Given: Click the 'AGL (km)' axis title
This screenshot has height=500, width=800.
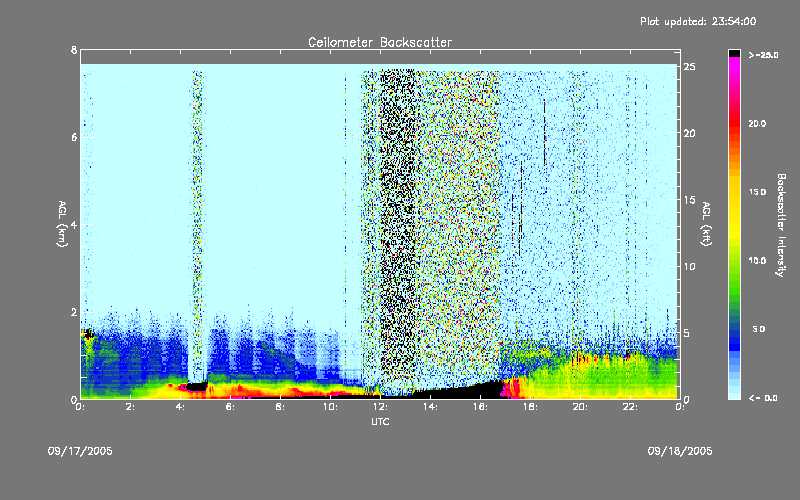Looking at the screenshot, I should point(62,224).
